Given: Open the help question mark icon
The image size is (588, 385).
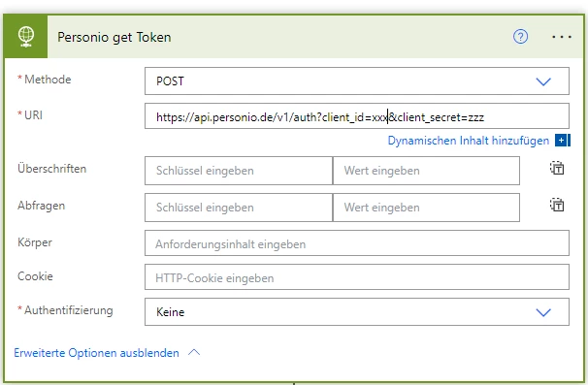Looking at the screenshot, I should click(520, 37).
